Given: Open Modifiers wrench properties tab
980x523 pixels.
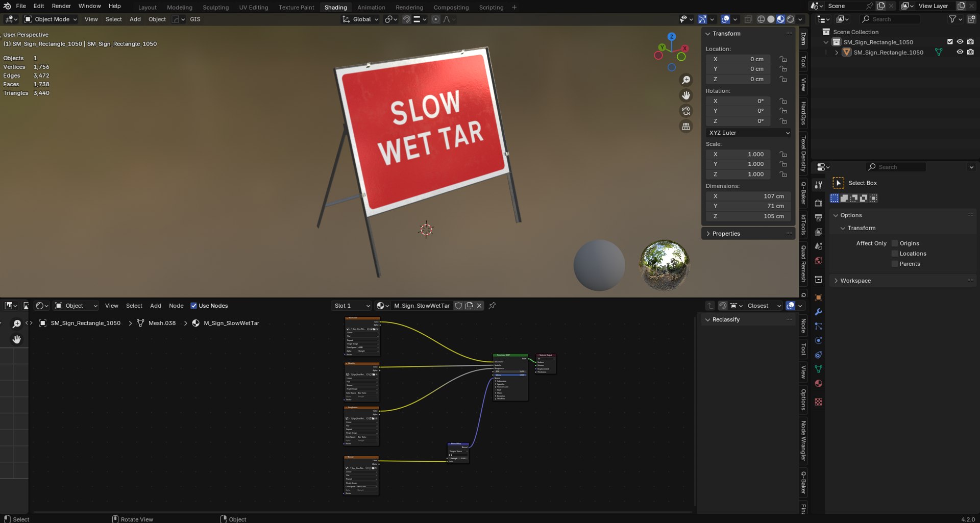Looking at the screenshot, I should pyautogui.click(x=819, y=312).
